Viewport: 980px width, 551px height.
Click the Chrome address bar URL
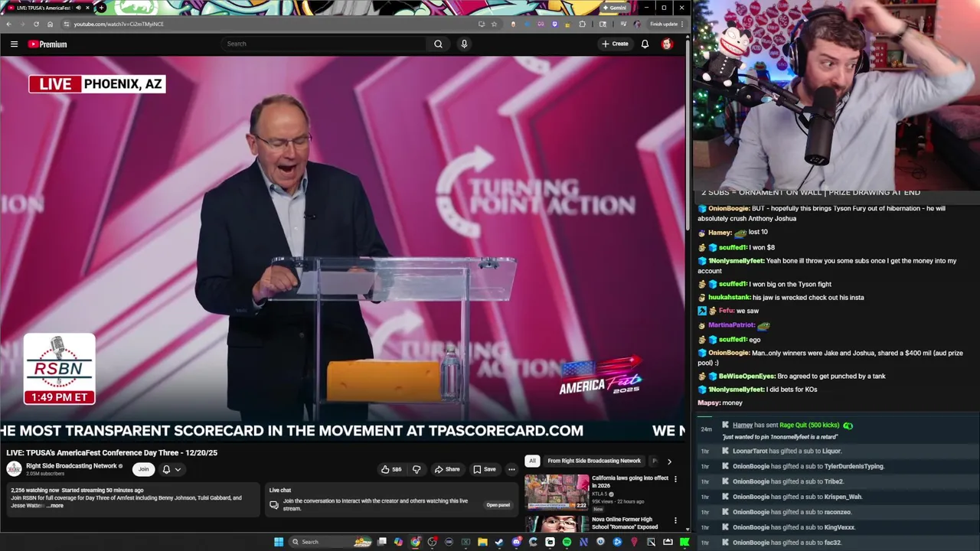pyautogui.click(x=119, y=24)
